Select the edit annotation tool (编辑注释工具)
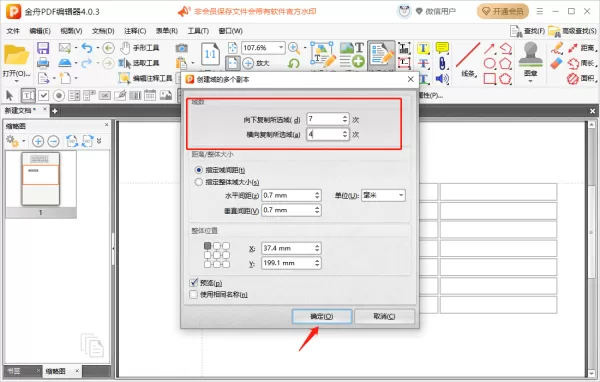600x382 pixels. (x=145, y=78)
